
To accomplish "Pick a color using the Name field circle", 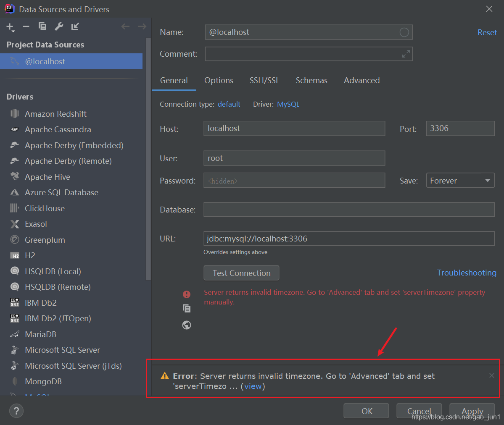I will (x=404, y=32).
